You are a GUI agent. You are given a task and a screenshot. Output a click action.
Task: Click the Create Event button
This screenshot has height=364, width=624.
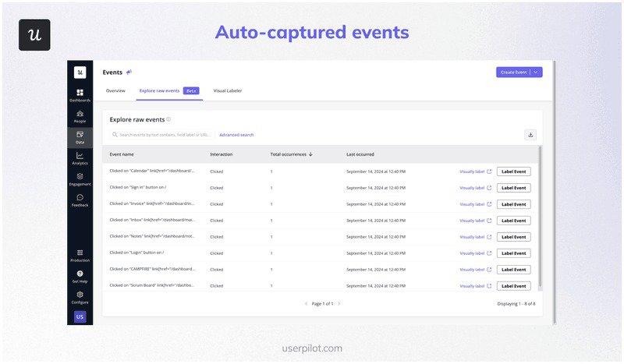tap(513, 72)
